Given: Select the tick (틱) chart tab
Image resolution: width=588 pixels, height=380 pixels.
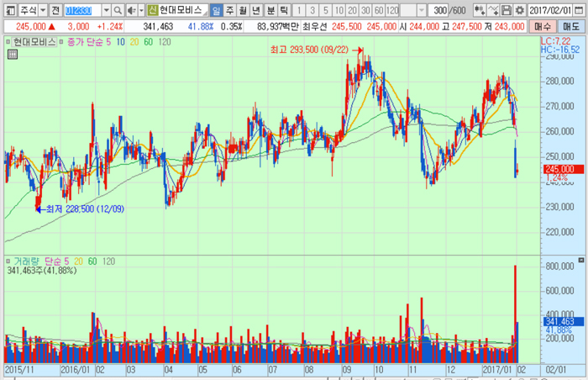Looking at the screenshot, I should click(284, 10).
